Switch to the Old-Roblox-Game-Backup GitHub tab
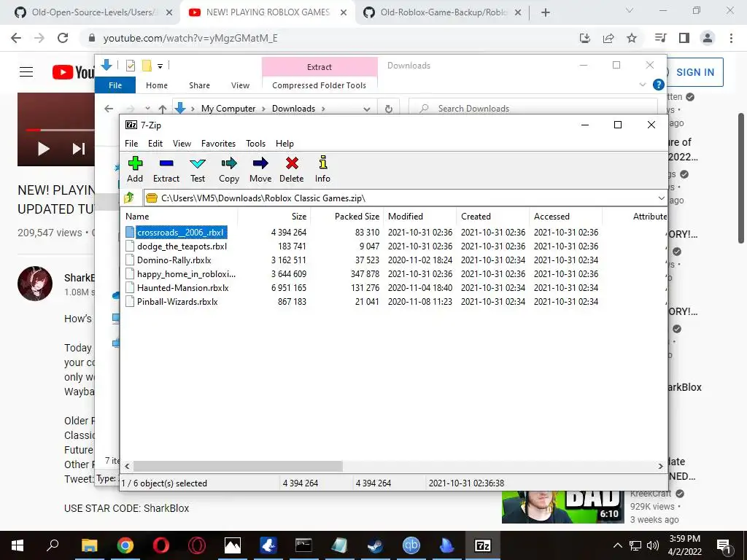This screenshot has height=560, width=747. pos(443,12)
